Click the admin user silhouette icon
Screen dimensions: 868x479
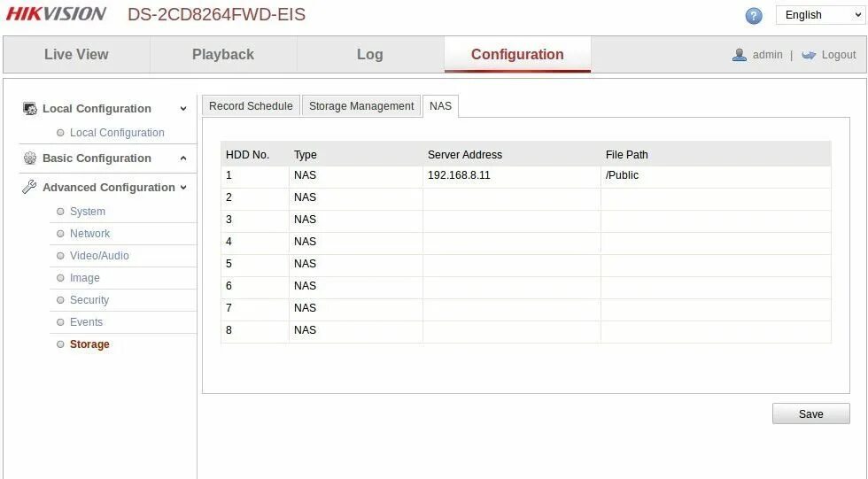pos(739,55)
